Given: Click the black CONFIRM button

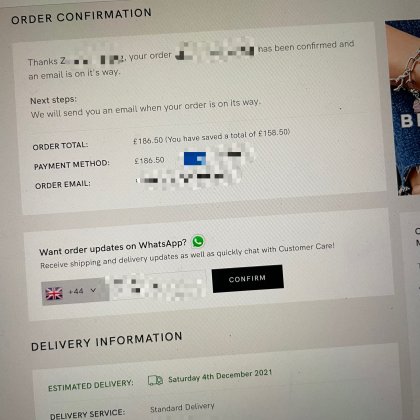Looking at the screenshot, I should coord(248,279).
